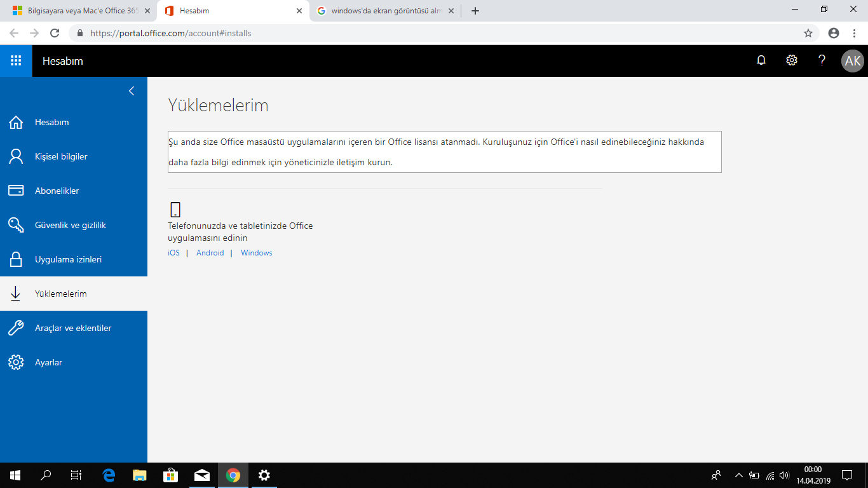Click the secure lock icon in address bar

(x=80, y=33)
